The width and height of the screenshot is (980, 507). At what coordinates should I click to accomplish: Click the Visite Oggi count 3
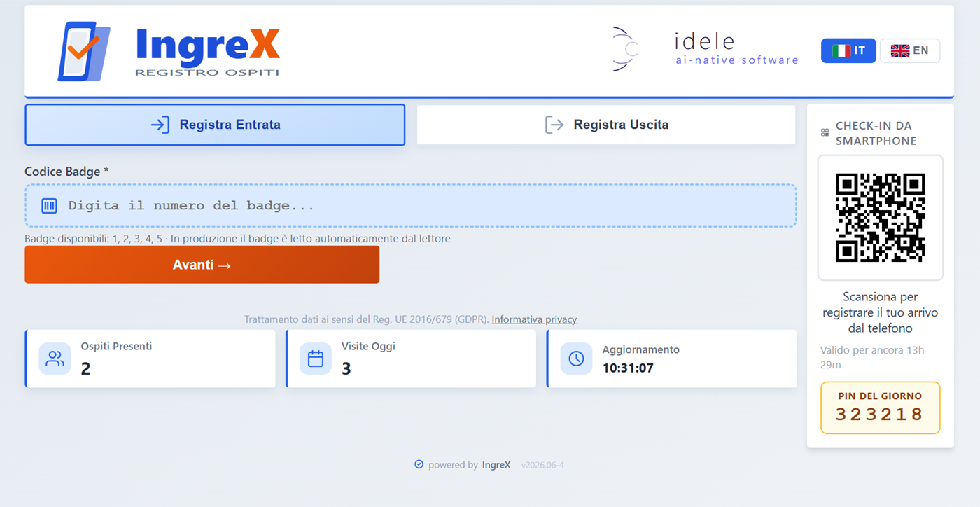(346, 368)
